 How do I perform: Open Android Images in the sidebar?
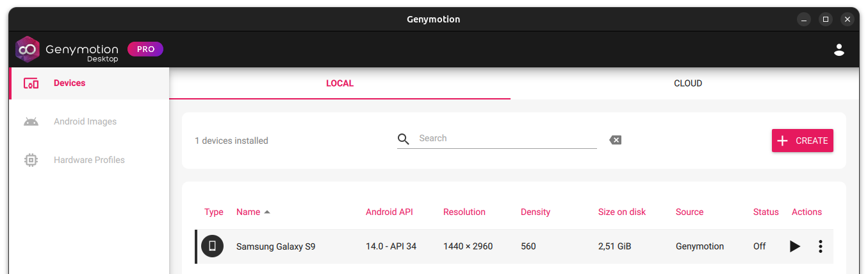pyautogui.click(x=85, y=121)
